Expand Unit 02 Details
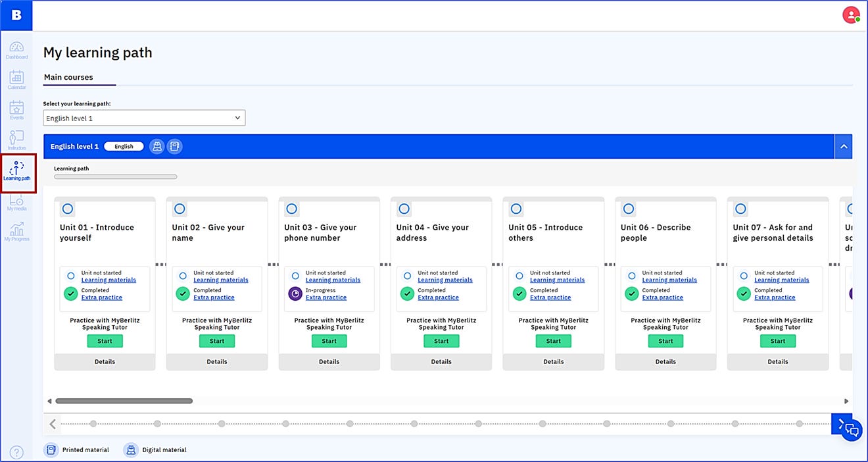 click(217, 361)
